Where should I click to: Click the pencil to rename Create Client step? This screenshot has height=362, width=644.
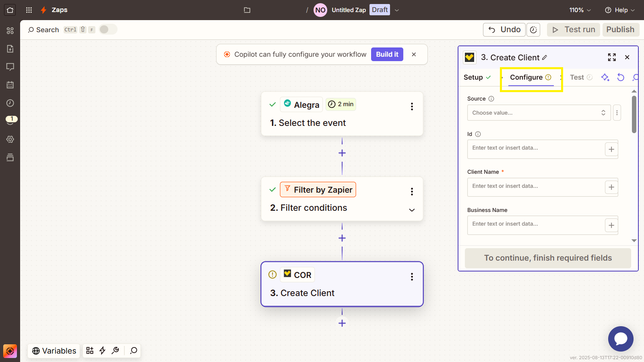pyautogui.click(x=545, y=58)
